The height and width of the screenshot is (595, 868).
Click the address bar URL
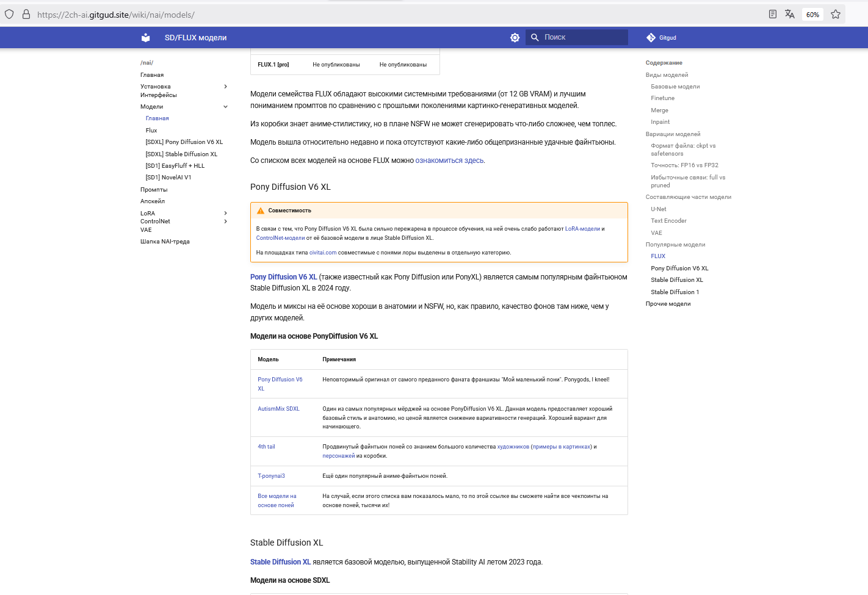(116, 15)
